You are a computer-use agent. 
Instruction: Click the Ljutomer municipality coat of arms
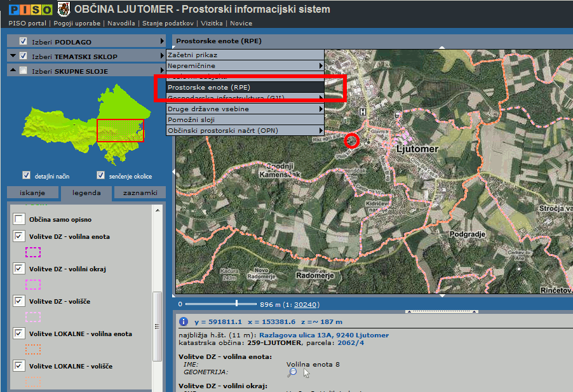coord(64,9)
